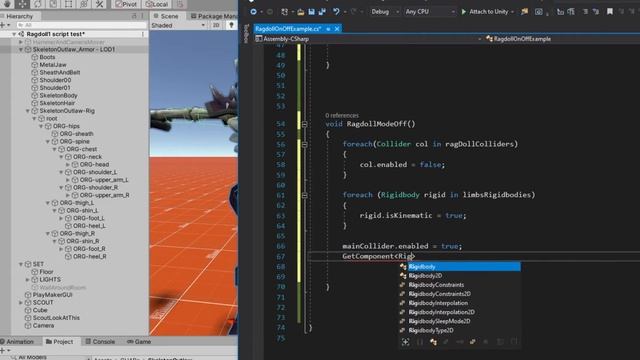Collapse ORG-thigh_L node

tap(48, 203)
